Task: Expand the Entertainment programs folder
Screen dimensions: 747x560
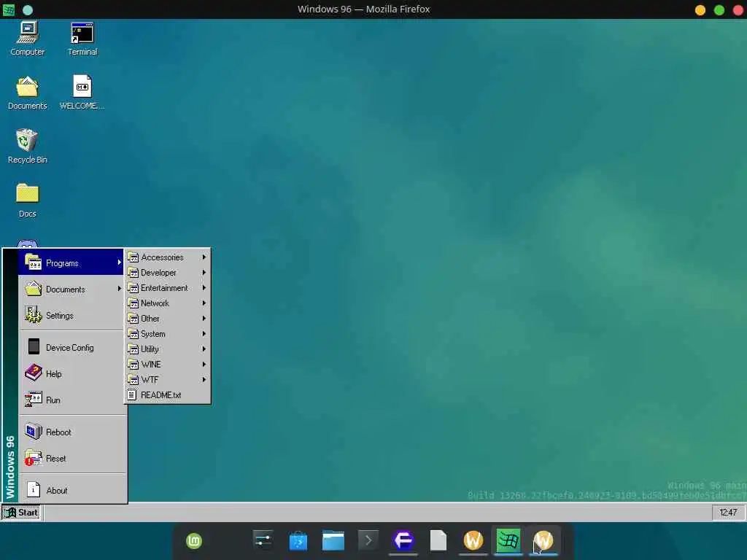Action: (167, 287)
